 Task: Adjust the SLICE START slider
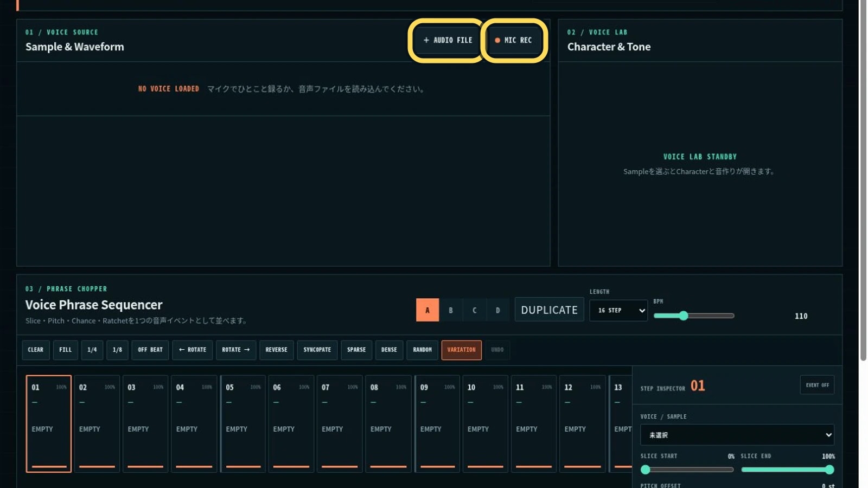coord(687,470)
